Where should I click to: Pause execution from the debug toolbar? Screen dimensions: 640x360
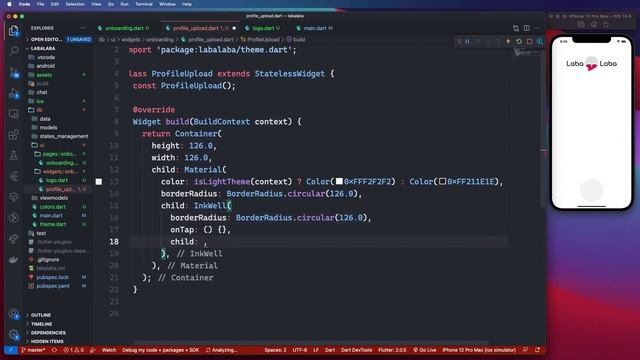click(467, 42)
